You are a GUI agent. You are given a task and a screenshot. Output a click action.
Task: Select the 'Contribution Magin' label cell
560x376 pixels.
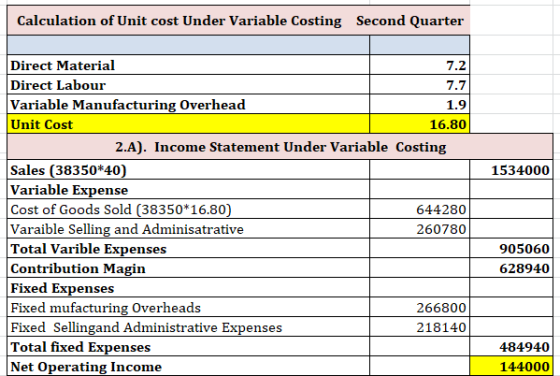coord(188,268)
